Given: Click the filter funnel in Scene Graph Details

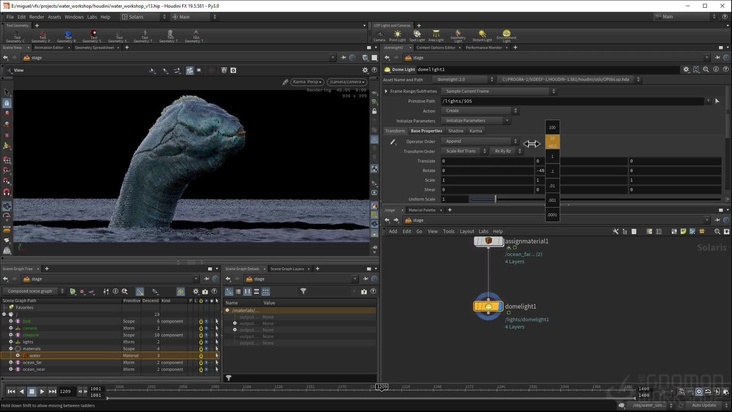Looking at the screenshot, I should [303, 291].
